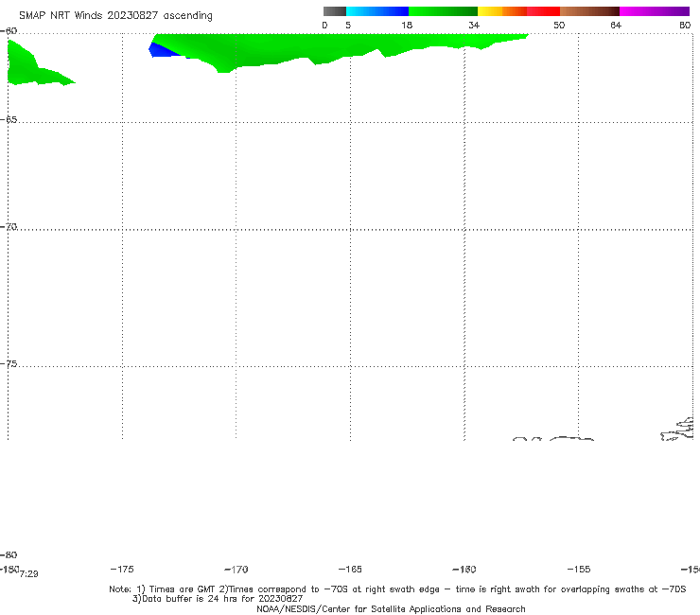Select the -160 longitude axis label

pos(464,569)
